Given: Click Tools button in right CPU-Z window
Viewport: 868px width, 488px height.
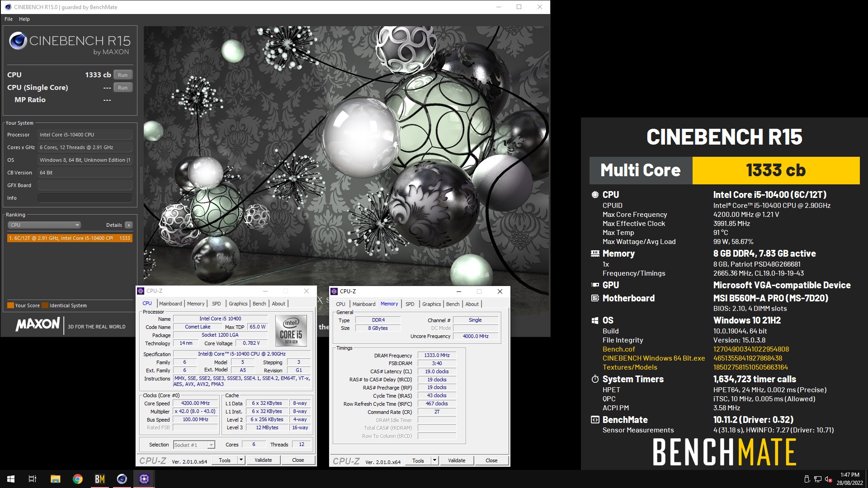Looking at the screenshot, I should tap(418, 461).
